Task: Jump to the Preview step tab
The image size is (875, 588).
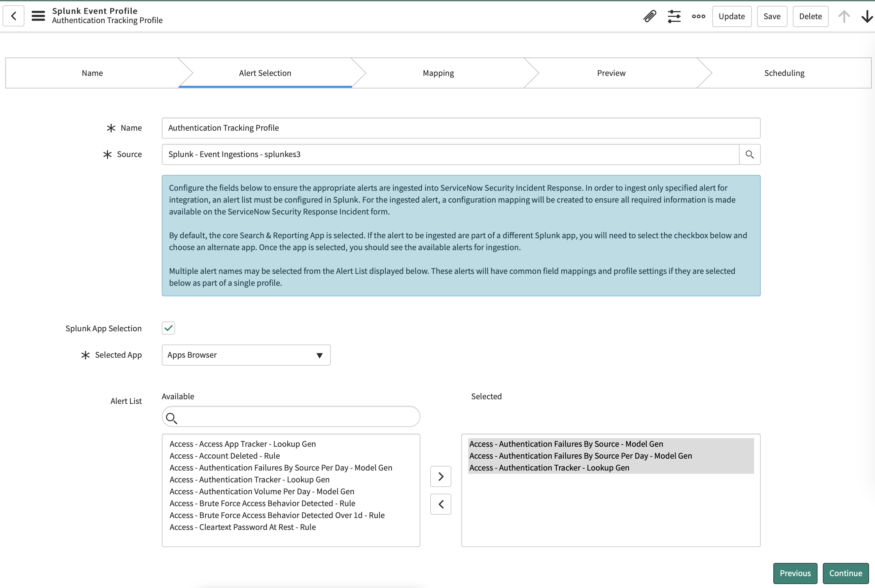Action: point(611,73)
